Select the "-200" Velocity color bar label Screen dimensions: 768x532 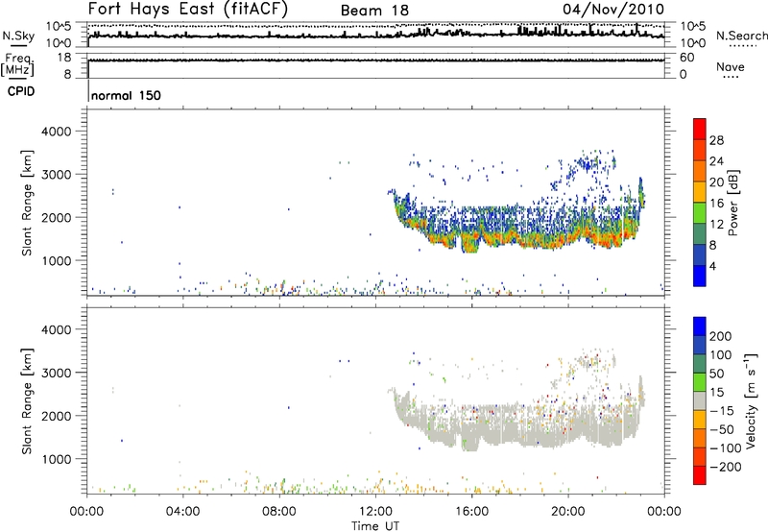[725, 467]
